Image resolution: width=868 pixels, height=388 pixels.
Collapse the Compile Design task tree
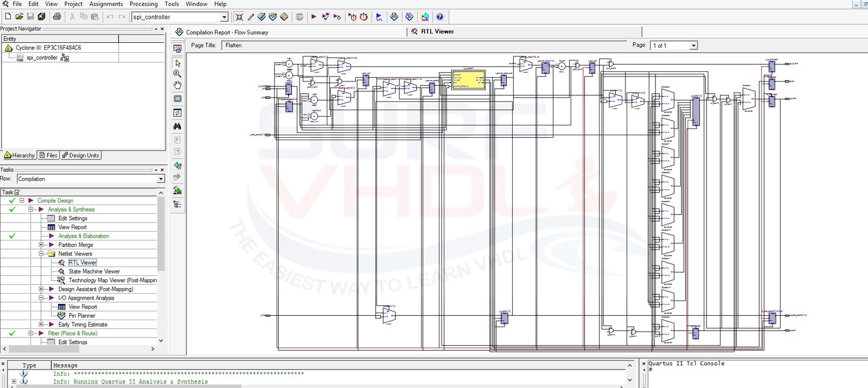pos(22,200)
